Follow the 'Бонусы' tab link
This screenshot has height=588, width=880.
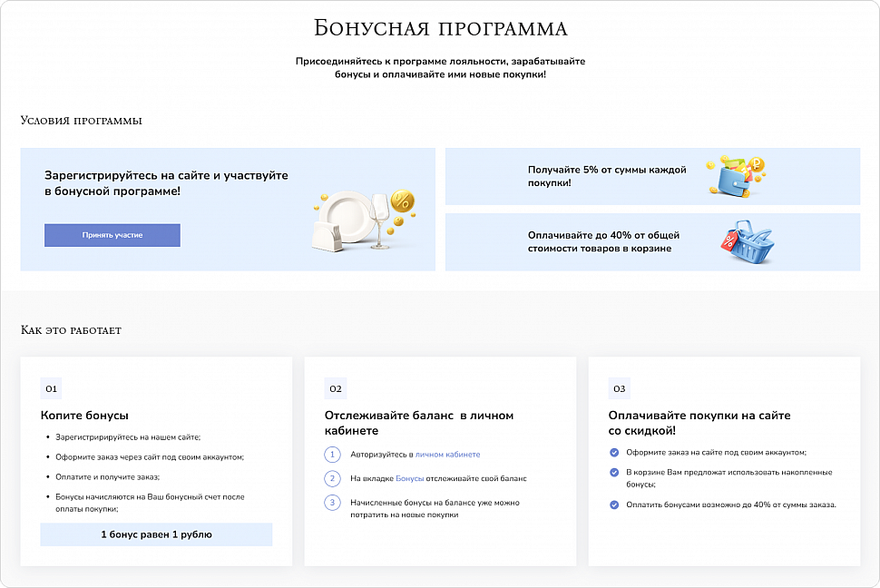pyautogui.click(x=409, y=478)
